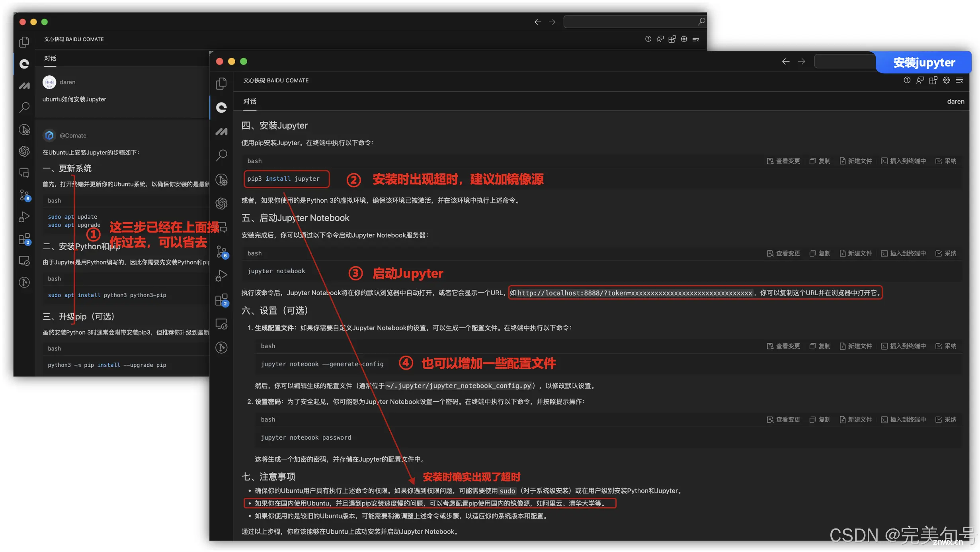Open Search icon in front window sidebar

tap(221, 155)
